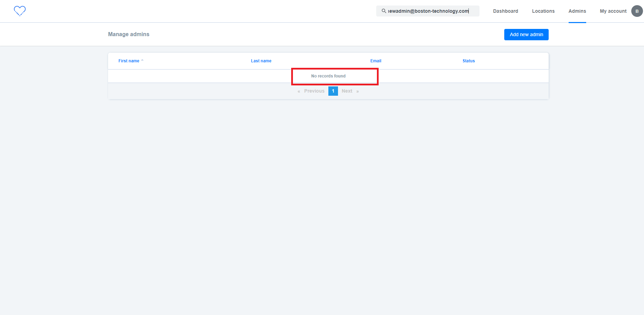Go to the Previous page
Image resolution: width=644 pixels, height=315 pixels.
point(314,91)
